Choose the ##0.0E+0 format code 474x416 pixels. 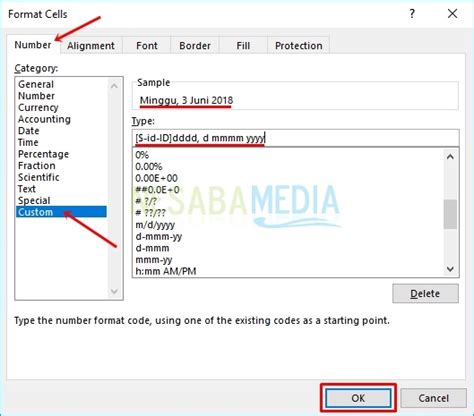click(x=288, y=190)
